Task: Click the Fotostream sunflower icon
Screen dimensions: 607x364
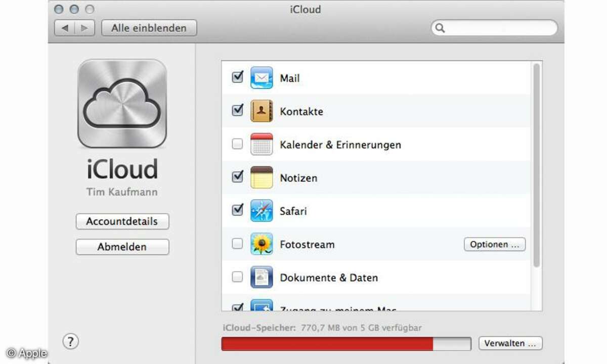Action: point(262,244)
